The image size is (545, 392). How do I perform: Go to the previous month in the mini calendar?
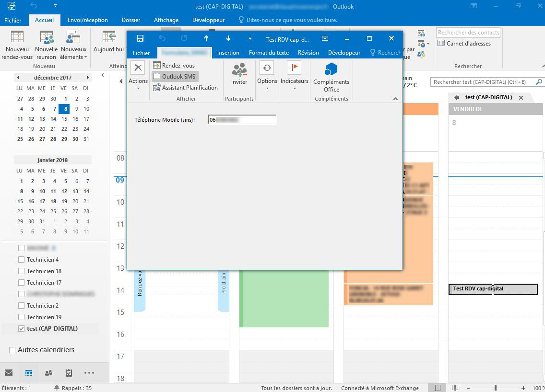click(x=18, y=78)
